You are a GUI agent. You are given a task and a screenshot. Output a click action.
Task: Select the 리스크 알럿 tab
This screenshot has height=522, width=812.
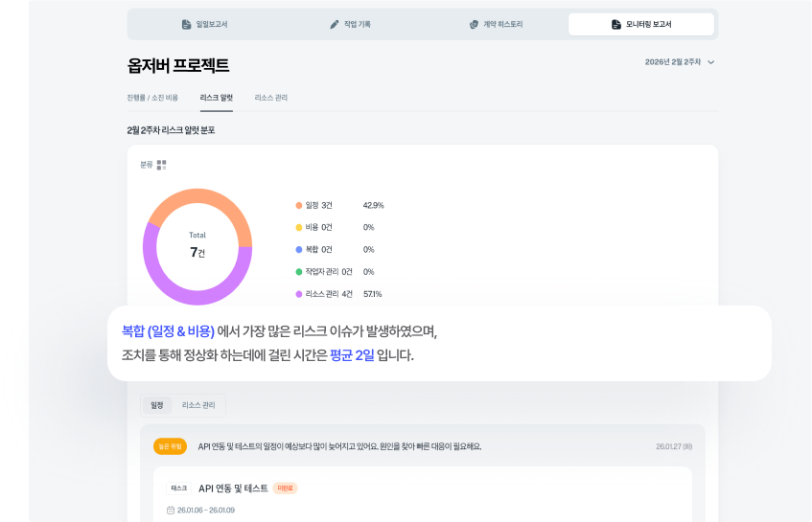click(217, 98)
